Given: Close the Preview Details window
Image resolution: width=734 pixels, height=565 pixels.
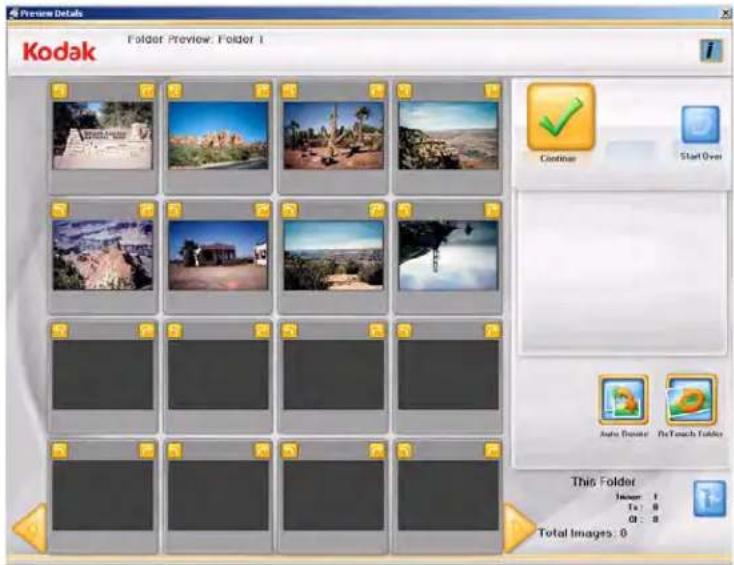Looking at the screenshot, I should 727,14.
